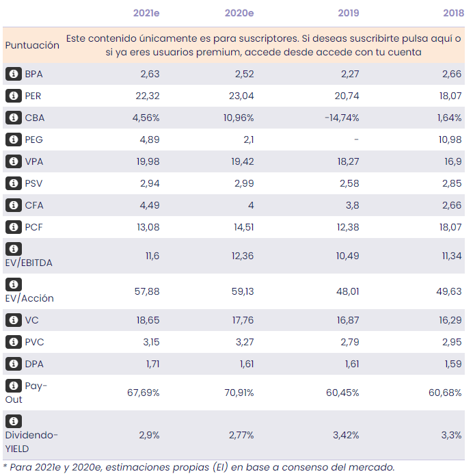This screenshot has width=473, height=476.
Task: Open the info icon above EV/Acción
Action: click(x=13, y=285)
